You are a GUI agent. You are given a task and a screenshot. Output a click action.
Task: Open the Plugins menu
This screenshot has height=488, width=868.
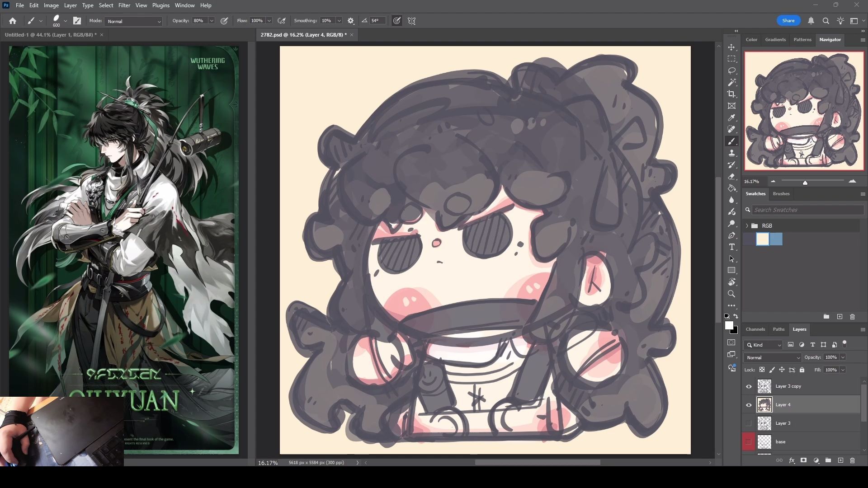[160, 5]
